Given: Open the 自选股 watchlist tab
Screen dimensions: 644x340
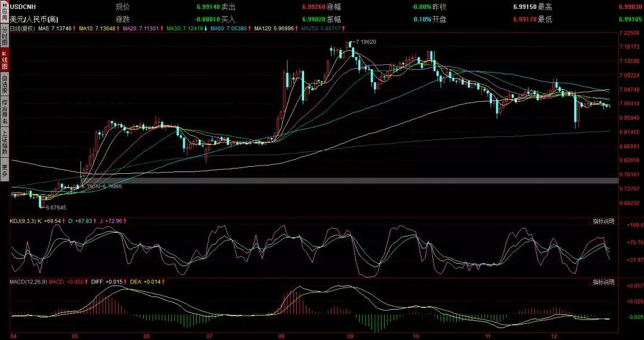Looking at the screenshot, I should pyautogui.click(x=4, y=84).
